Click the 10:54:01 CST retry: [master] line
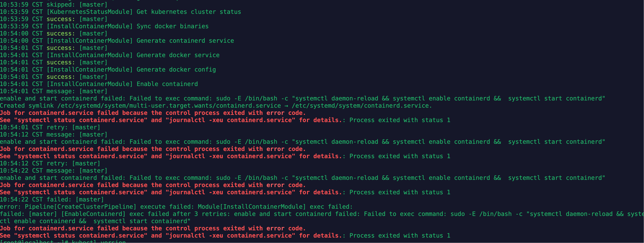The height and width of the screenshot is (243, 644). [x=50, y=127]
